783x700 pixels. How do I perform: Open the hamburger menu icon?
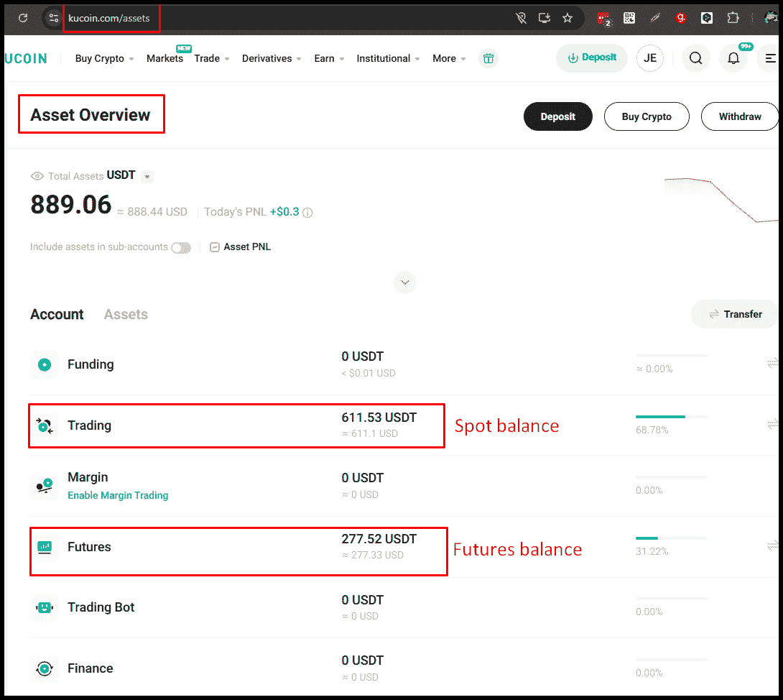[x=769, y=58]
